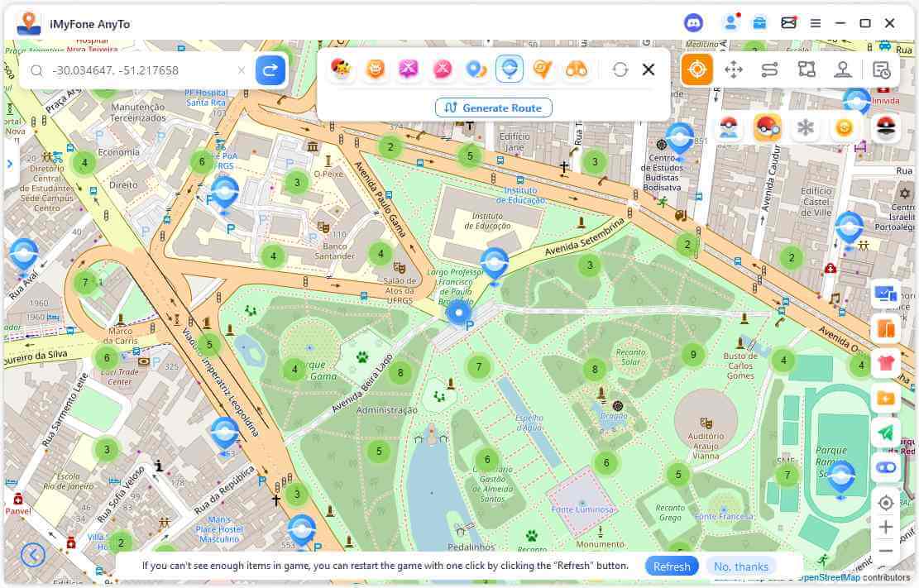Click the gold coin icon

point(844,127)
